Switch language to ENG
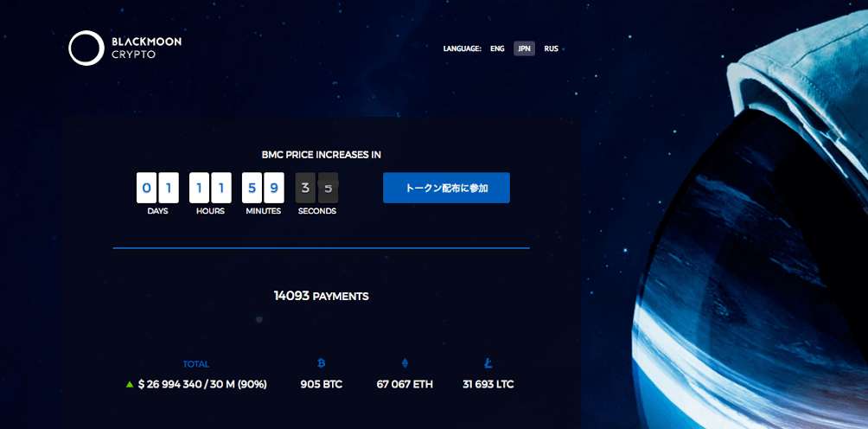 (497, 48)
